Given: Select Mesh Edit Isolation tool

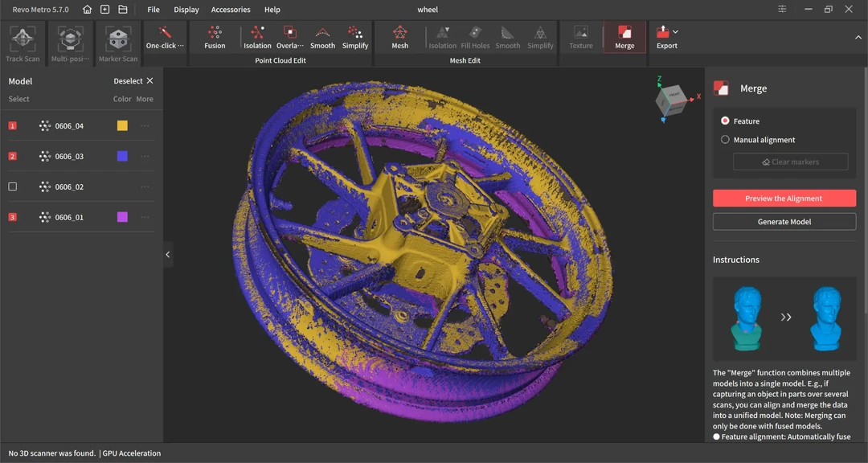Looking at the screenshot, I should pyautogui.click(x=442, y=38).
